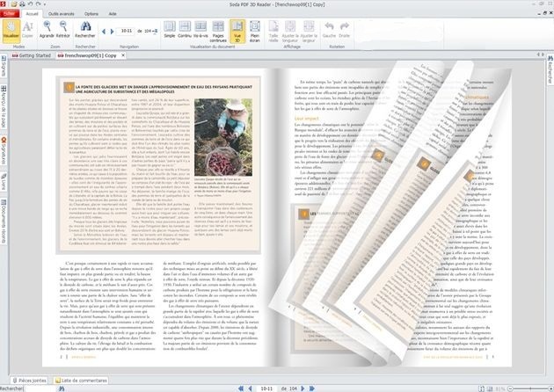
Task: Open the Fichier menu
Action: (x=10, y=14)
